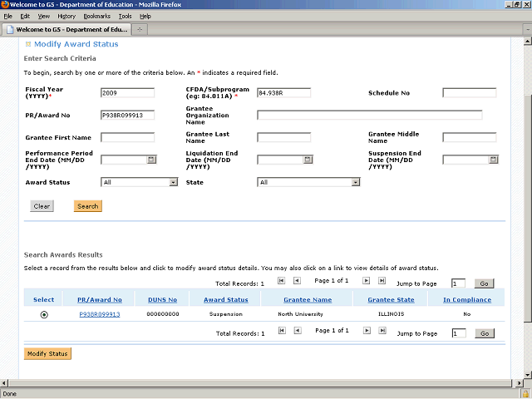Open a new tab with the plus button

pyautogui.click(x=140, y=30)
